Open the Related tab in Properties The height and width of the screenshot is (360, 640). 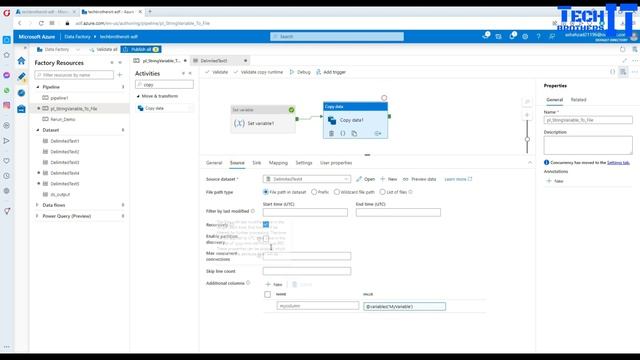pyautogui.click(x=578, y=100)
